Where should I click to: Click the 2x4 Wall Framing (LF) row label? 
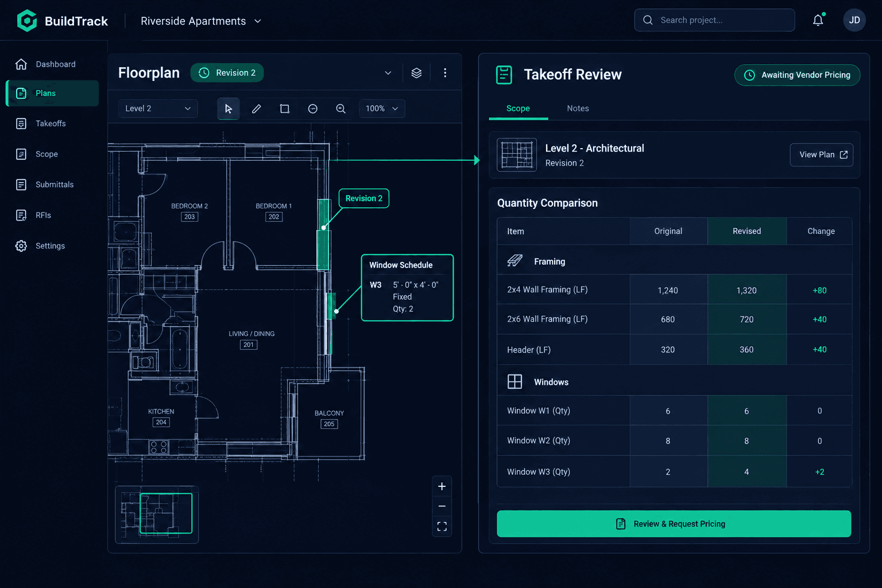[547, 290]
